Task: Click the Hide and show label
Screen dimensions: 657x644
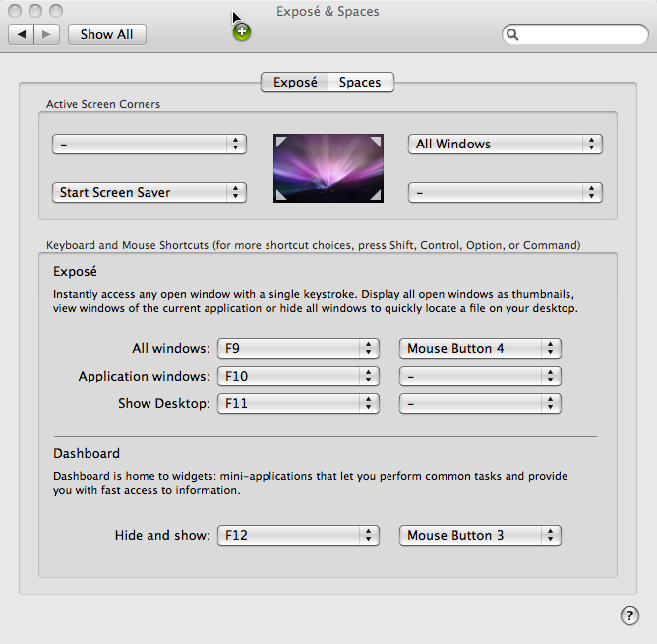Action: click(x=162, y=536)
